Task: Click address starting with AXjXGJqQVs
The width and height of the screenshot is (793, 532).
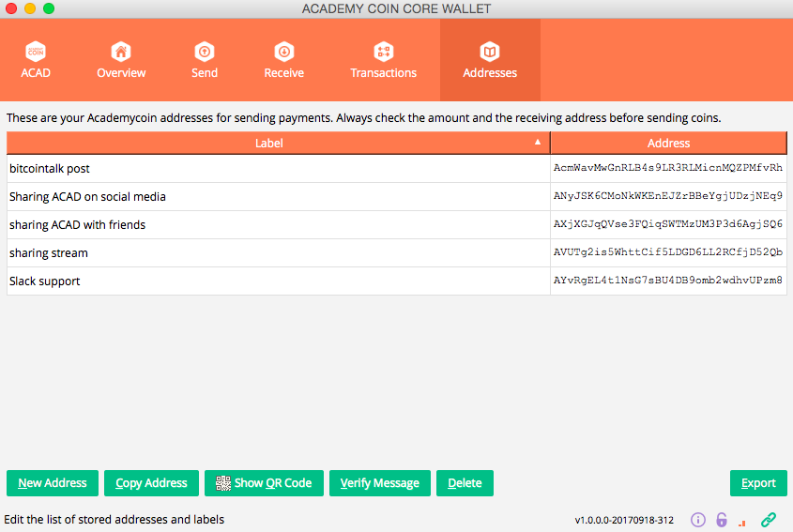Action: 668,224
